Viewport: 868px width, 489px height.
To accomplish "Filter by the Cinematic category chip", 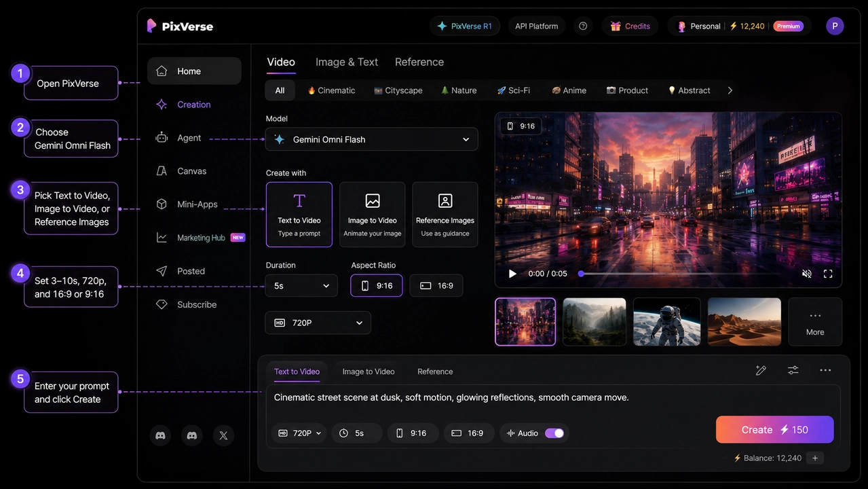I will tap(331, 90).
